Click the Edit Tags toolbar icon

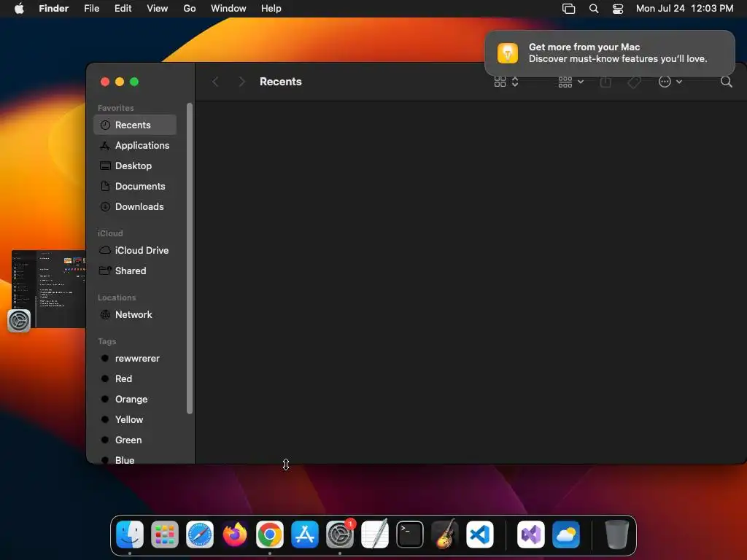pos(634,82)
